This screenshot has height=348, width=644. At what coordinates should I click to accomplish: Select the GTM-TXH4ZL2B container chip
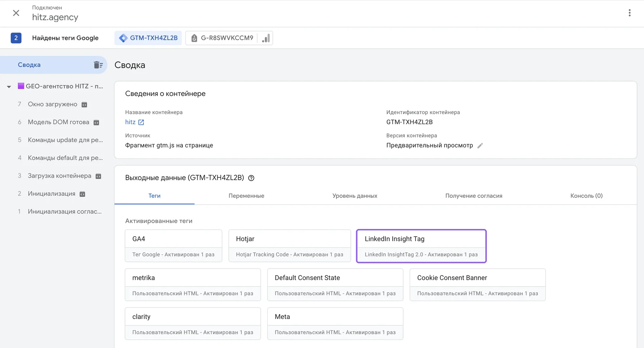(x=148, y=38)
